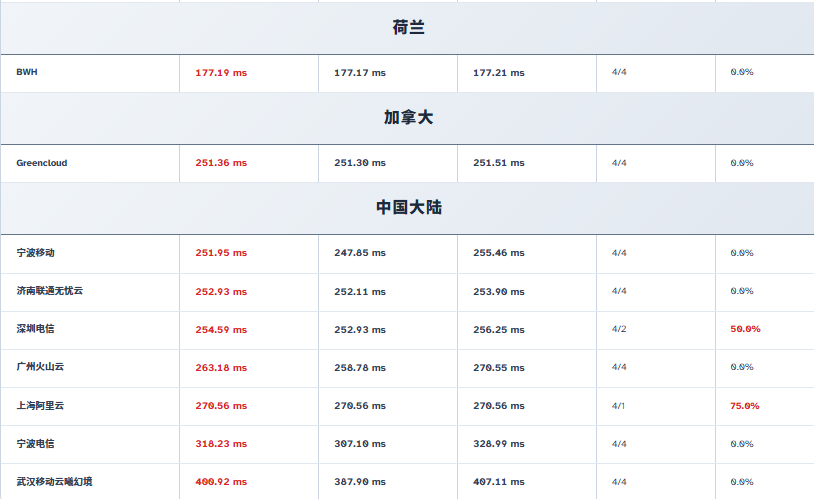Select Greencloud's 251.36 ms average latency
The width and height of the screenshot is (814, 499).
[x=221, y=163]
